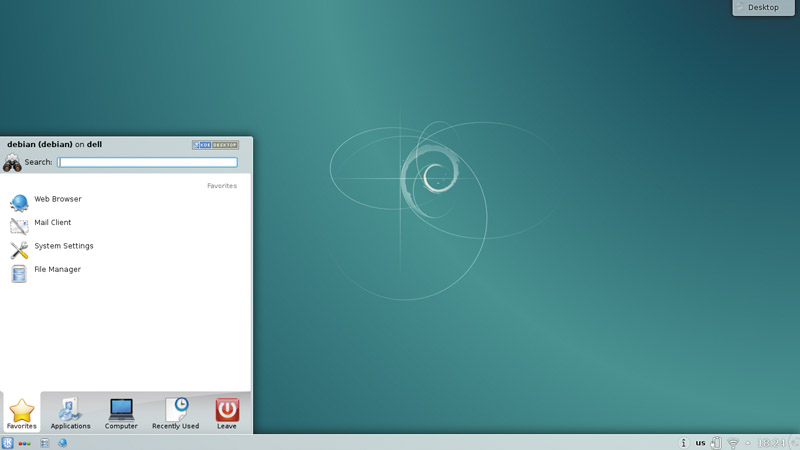Click the 'us' keyboard layout indicator
Screen dimensions: 800x450
701,443
